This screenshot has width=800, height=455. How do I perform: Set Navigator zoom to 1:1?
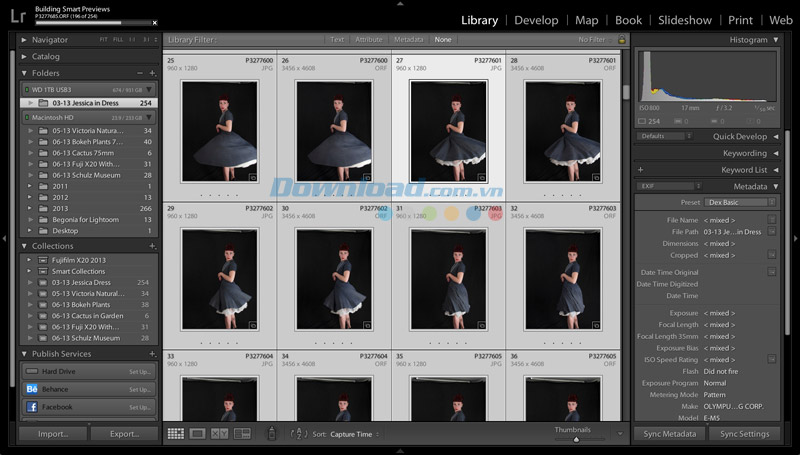tap(132, 40)
